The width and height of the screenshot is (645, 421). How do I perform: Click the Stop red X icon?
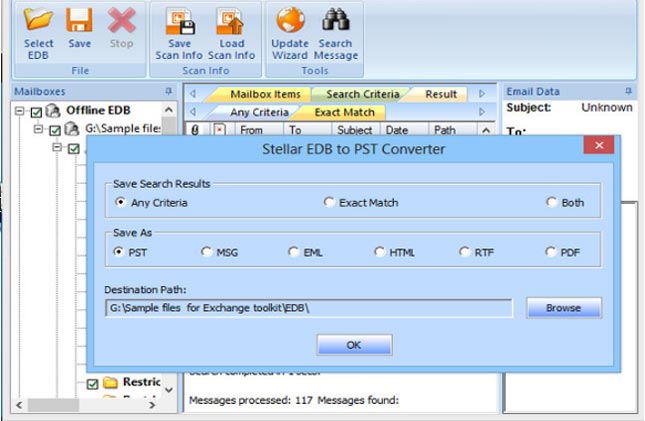click(x=121, y=20)
